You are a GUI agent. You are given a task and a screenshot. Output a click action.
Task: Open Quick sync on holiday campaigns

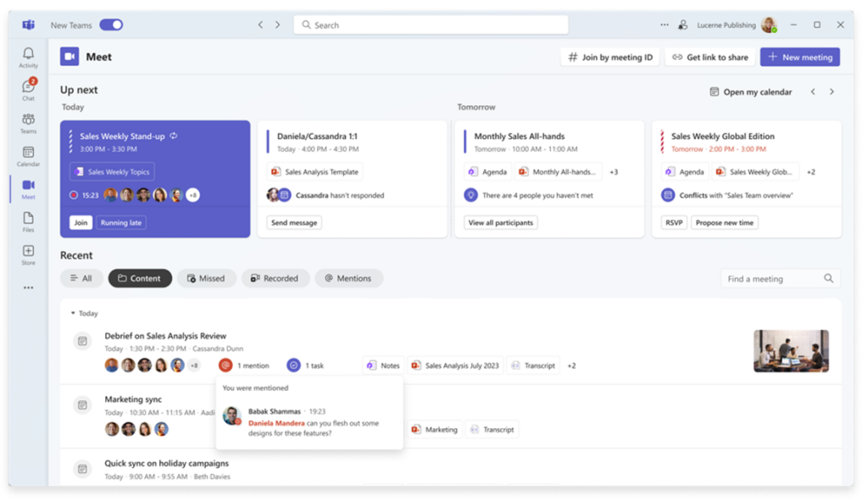point(166,464)
